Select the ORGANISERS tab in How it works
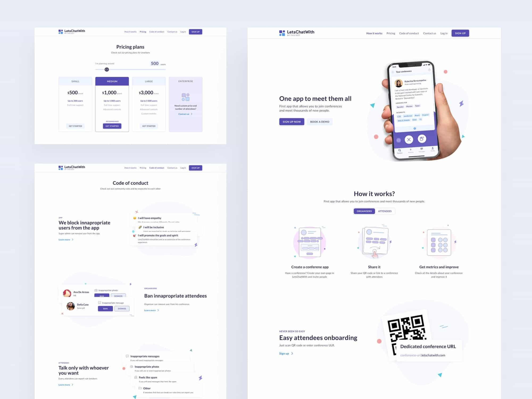This screenshot has height=399, width=532. click(363, 211)
